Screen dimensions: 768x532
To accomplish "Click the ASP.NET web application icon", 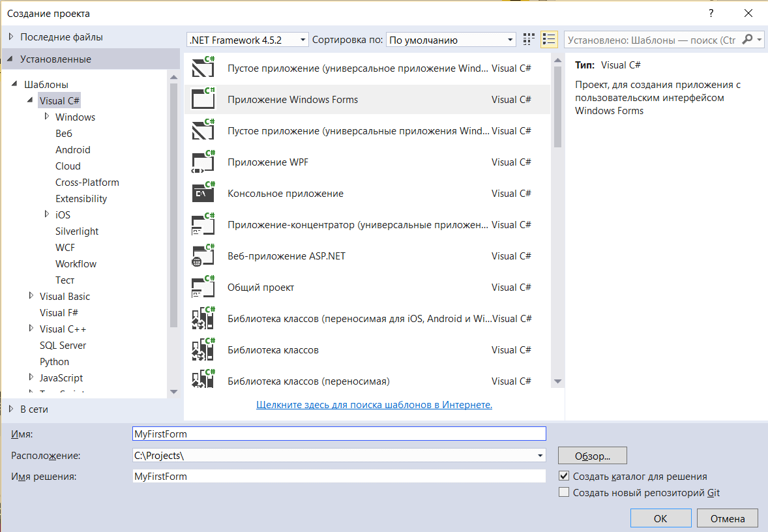I will pos(203,256).
